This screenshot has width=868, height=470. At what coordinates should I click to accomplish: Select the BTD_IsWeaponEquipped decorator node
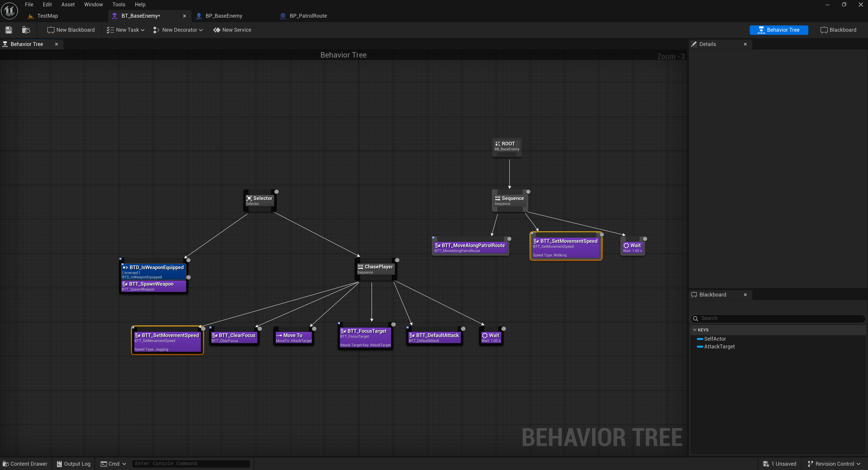[153, 271]
